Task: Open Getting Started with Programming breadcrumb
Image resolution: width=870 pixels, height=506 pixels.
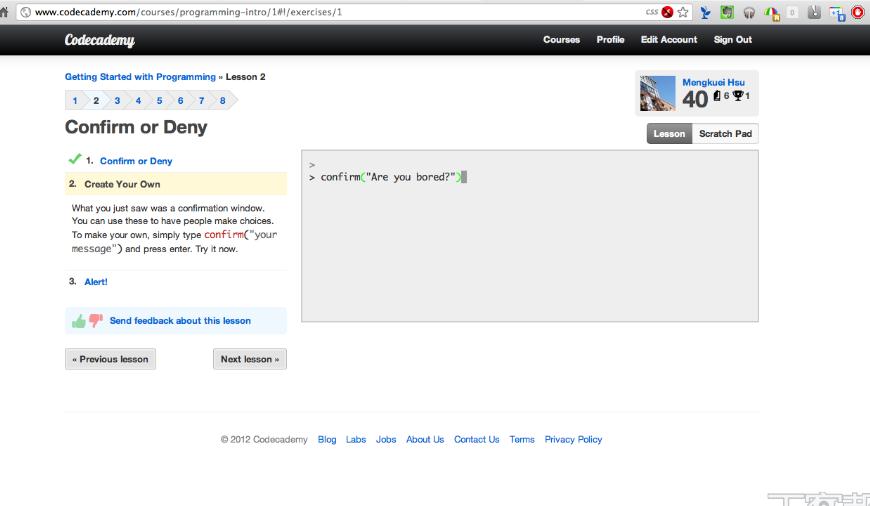Action: point(140,77)
